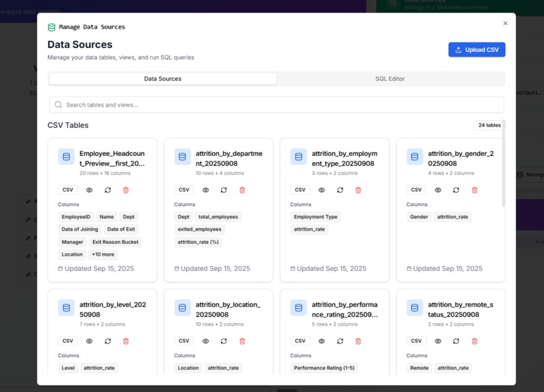Preview attrition_by_employment_type table with eye icon

pos(322,190)
